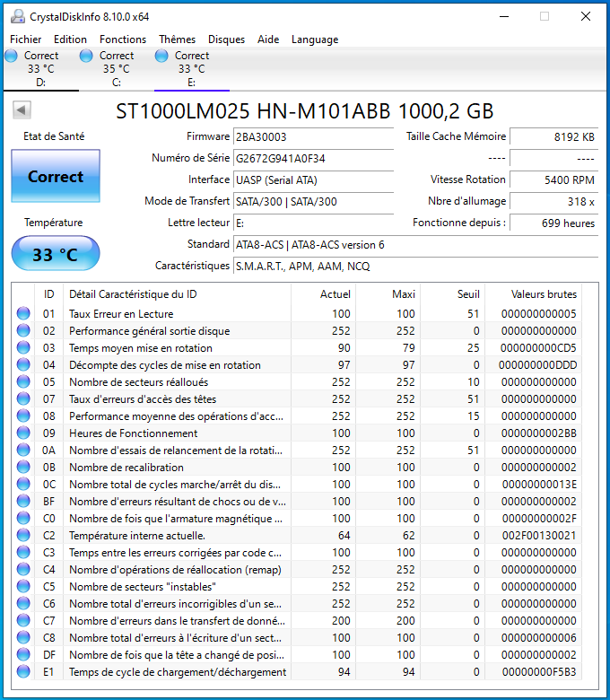Click the status orb of attribute C5
Screen dimensions: 610x700
(x=23, y=587)
